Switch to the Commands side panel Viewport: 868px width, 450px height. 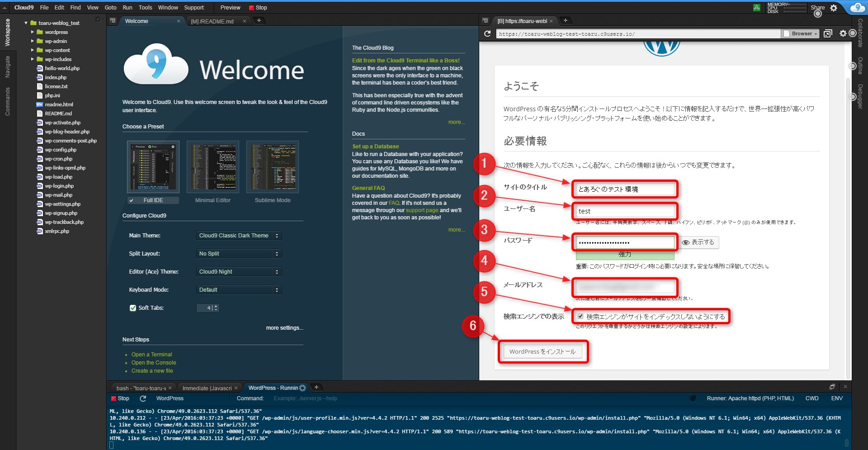pyautogui.click(x=8, y=101)
